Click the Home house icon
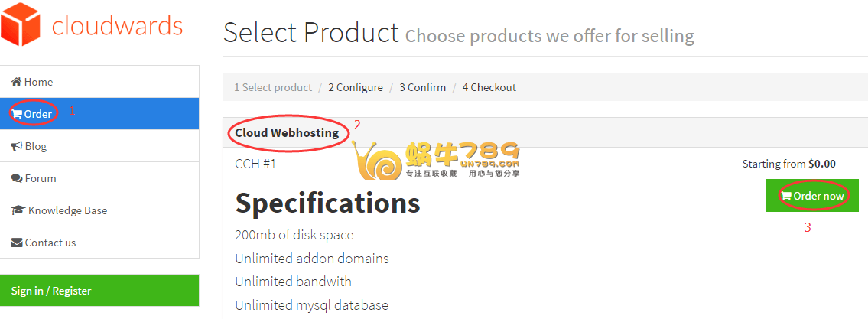The height and width of the screenshot is (319, 868). point(17,82)
